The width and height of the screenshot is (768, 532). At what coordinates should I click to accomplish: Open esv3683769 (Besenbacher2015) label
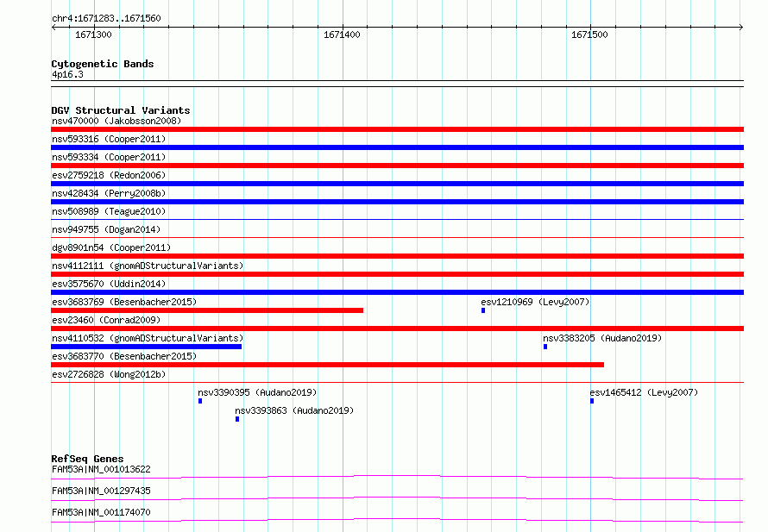[124, 302]
